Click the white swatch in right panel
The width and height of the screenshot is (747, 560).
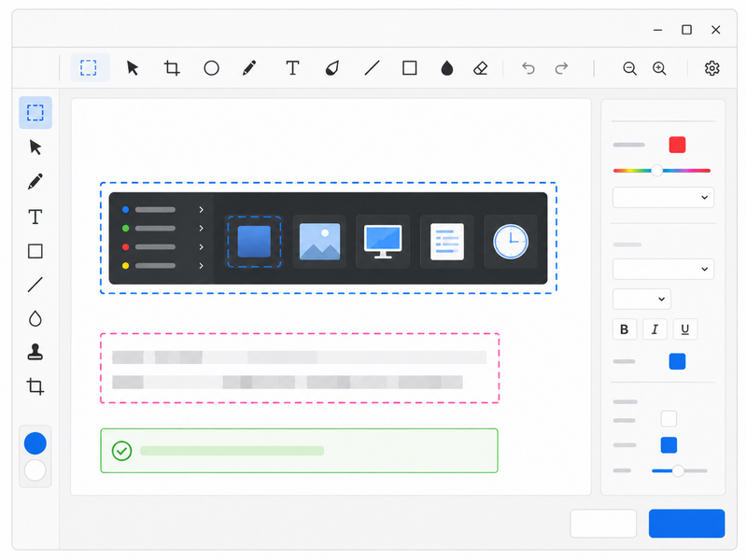(669, 418)
